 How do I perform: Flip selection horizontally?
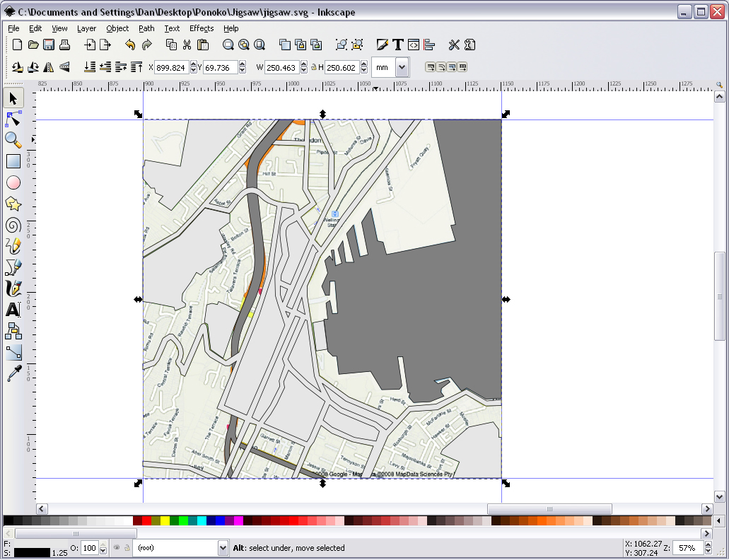tap(48, 67)
